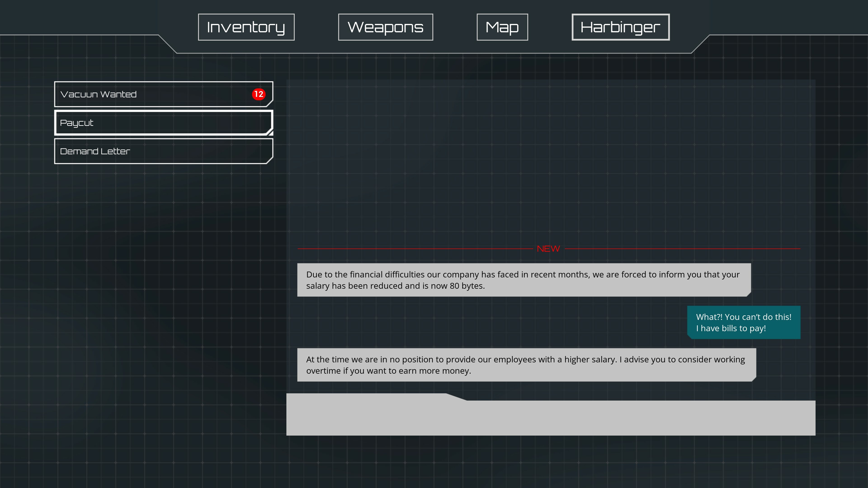Select the Map tab
Viewport: 868px width, 488px height.
tap(502, 27)
